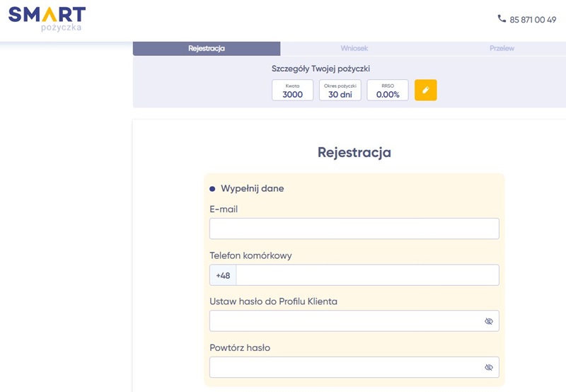Switch to the Rejestracja step tab

(207, 48)
